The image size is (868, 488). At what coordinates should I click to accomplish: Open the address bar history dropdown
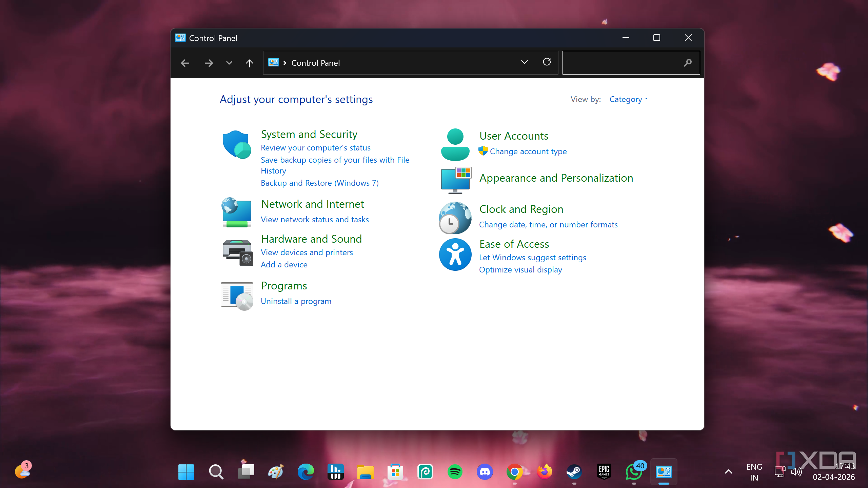pyautogui.click(x=524, y=62)
